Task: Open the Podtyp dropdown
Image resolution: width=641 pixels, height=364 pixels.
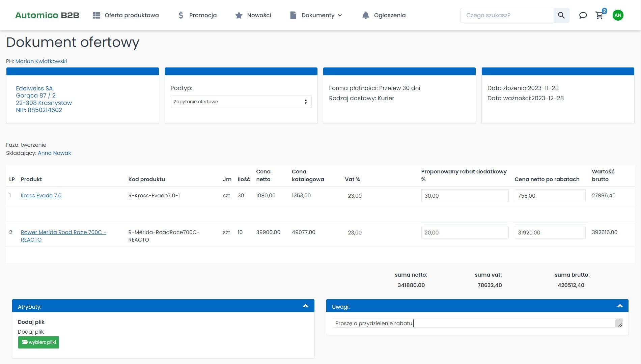Action: (x=241, y=102)
